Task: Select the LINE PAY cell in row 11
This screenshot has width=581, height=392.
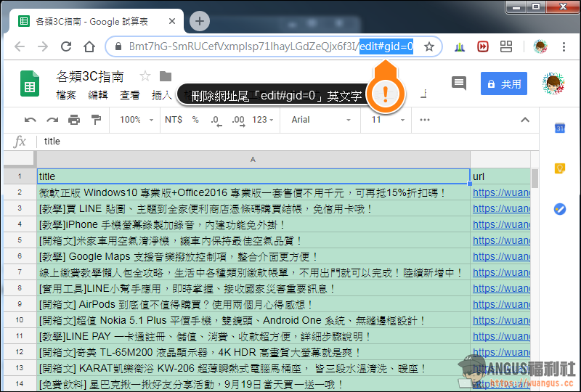Action: 253,336
